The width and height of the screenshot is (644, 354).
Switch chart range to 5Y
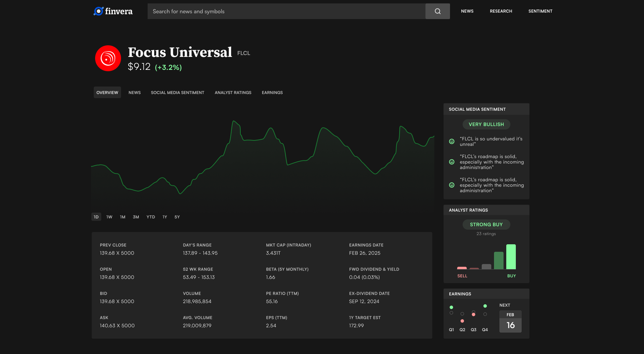(177, 217)
